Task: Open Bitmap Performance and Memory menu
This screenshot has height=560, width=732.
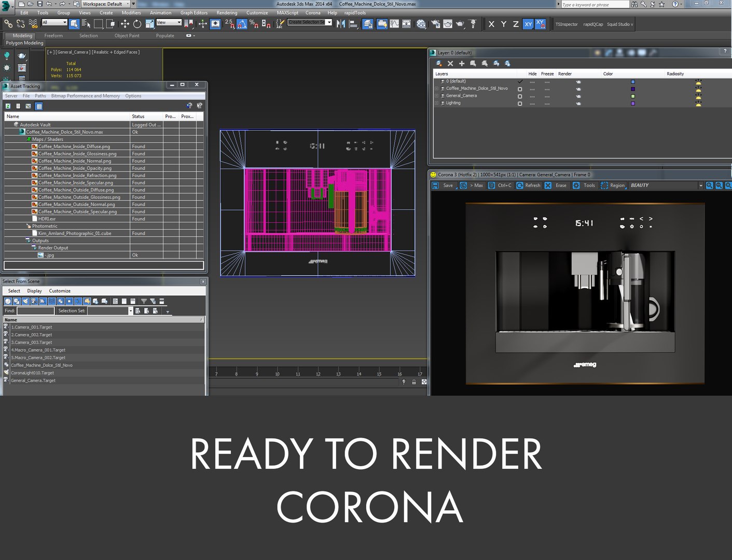Action: coord(86,96)
